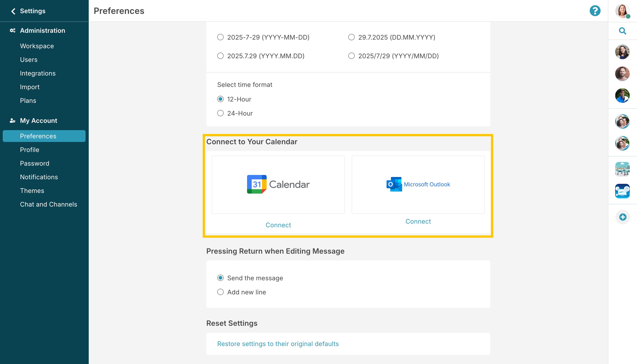Choose YYYY/MM/DD date format
637x364 pixels.
pyautogui.click(x=351, y=56)
